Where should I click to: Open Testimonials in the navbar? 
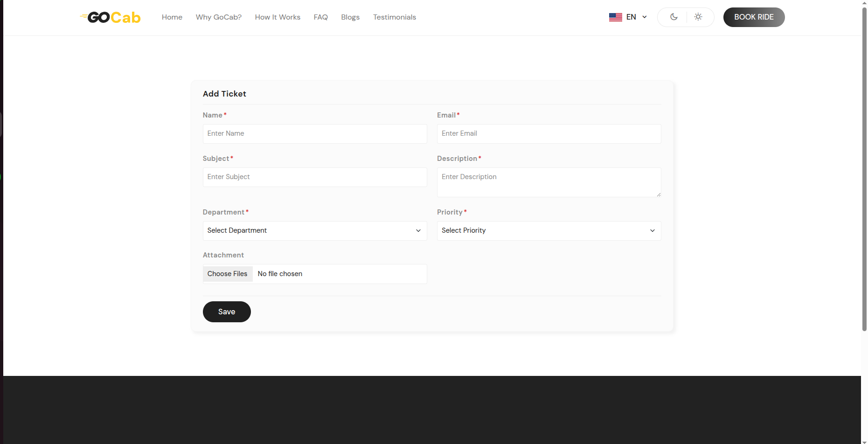[394, 17]
